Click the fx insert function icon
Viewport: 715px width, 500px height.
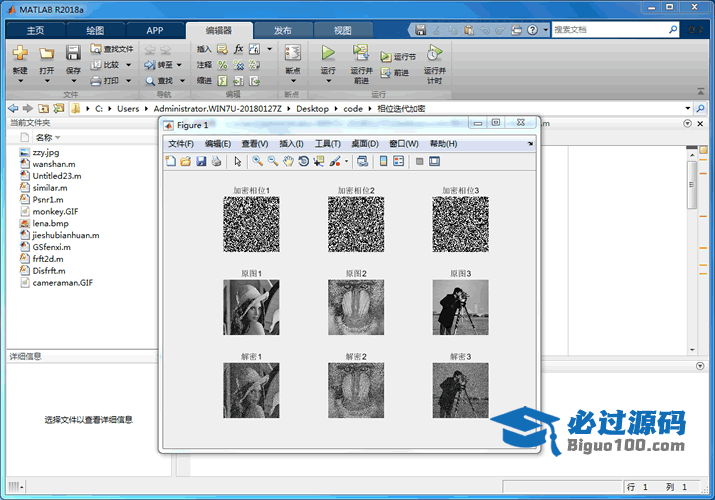tap(238, 49)
